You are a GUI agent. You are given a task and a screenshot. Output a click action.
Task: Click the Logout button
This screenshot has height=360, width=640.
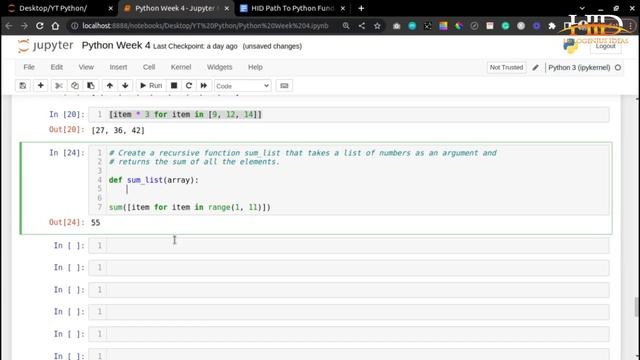tap(605, 46)
